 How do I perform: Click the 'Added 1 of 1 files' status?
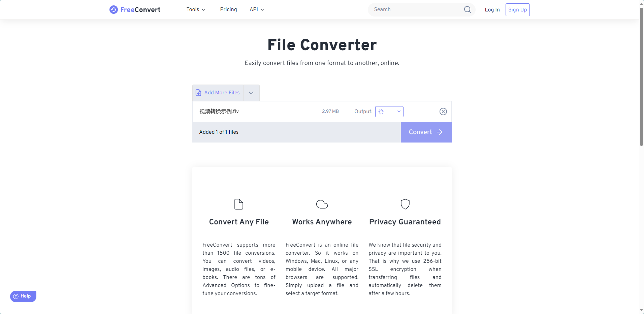pyautogui.click(x=219, y=132)
